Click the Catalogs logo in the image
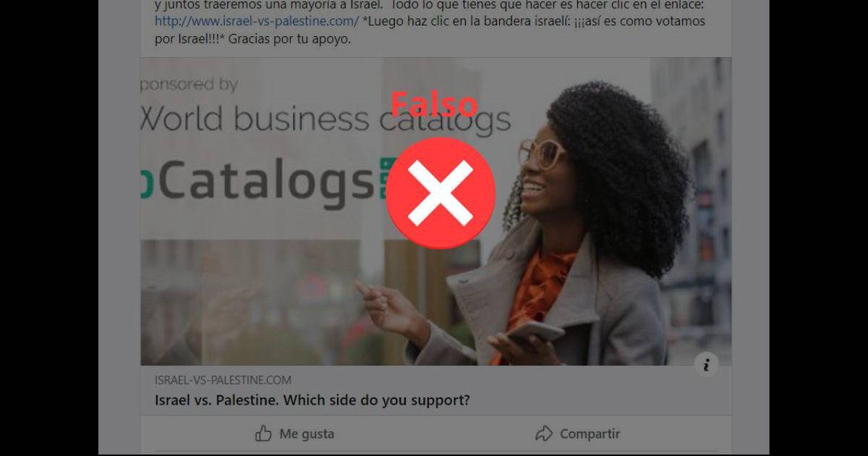 pos(259,182)
